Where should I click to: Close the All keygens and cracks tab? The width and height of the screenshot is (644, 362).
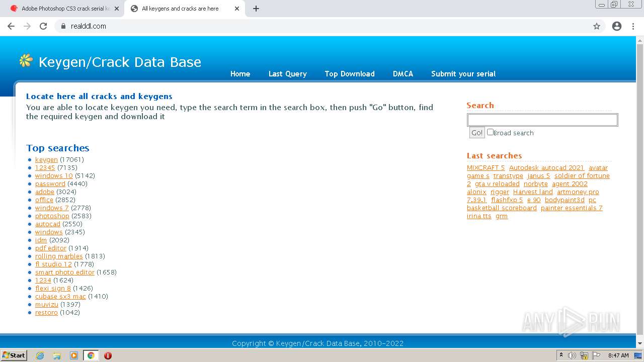(236, 9)
